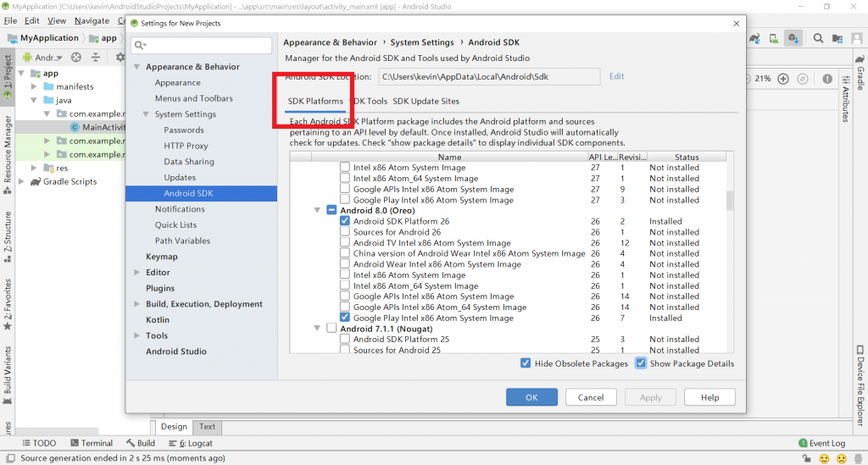Switch to the SDK Tools tab
Viewport: 868px width, 465px height.
click(x=370, y=101)
